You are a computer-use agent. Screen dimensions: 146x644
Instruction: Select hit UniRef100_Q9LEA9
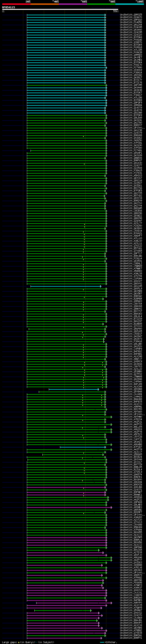coord(131,118)
